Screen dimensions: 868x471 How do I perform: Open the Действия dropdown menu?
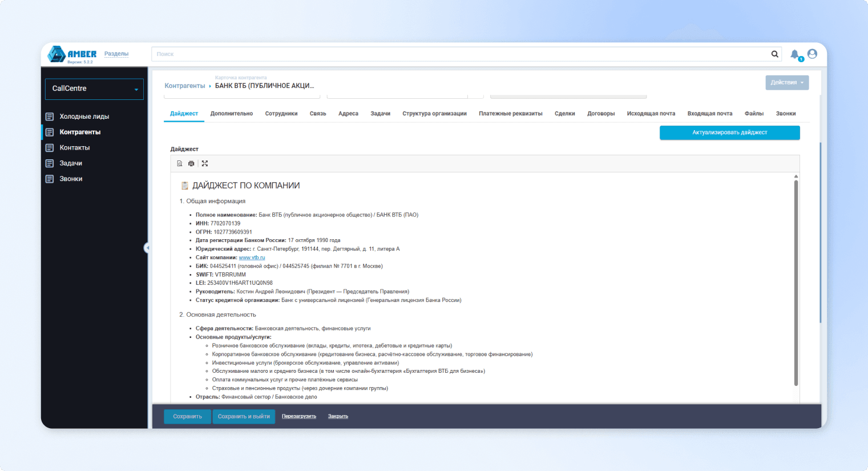pyautogui.click(x=787, y=82)
